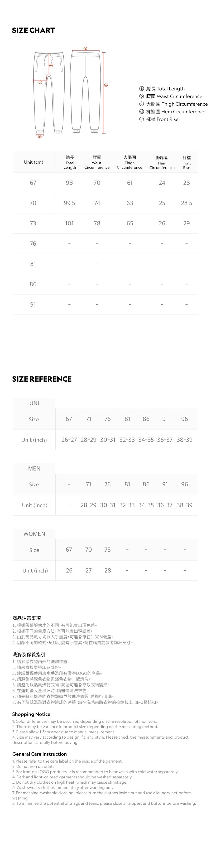Image resolution: width=211 pixels, height=868 pixels.
Task: Click the "Unit (cm)" table header cell
Action: [x=33, y=162]
